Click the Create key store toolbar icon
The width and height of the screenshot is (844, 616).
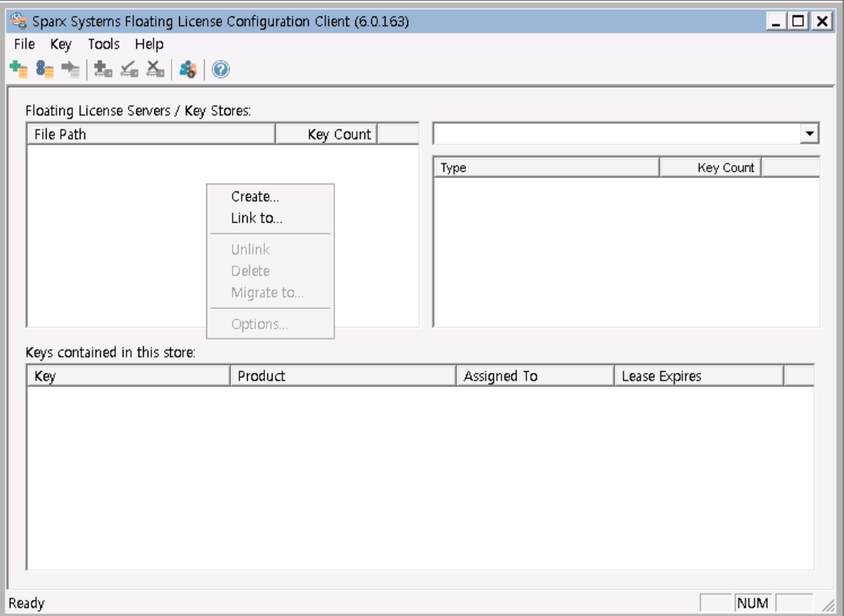(19, 69)
